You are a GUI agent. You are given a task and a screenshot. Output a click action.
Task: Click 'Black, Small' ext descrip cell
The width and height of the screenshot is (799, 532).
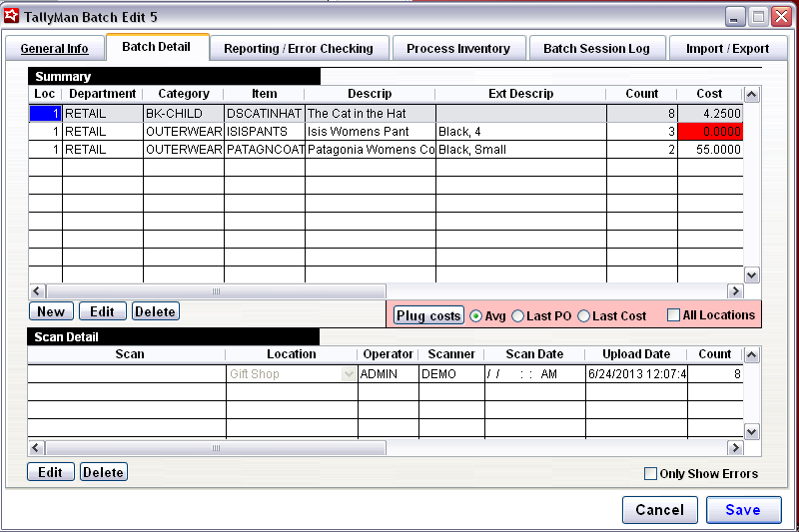[521, 149]
